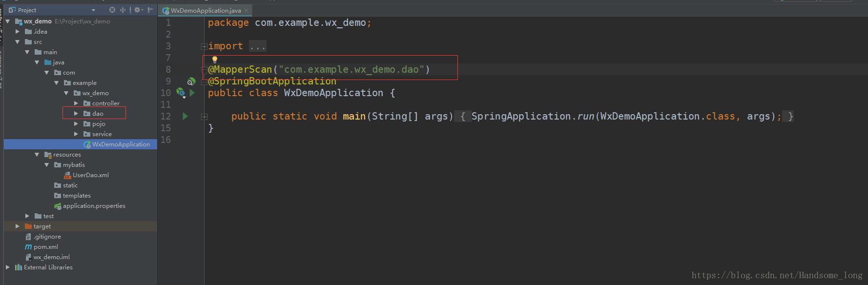Click the WxDemoApplication class name in code
This screenshot has width=868, height=285.
click(x=333, y=93)
